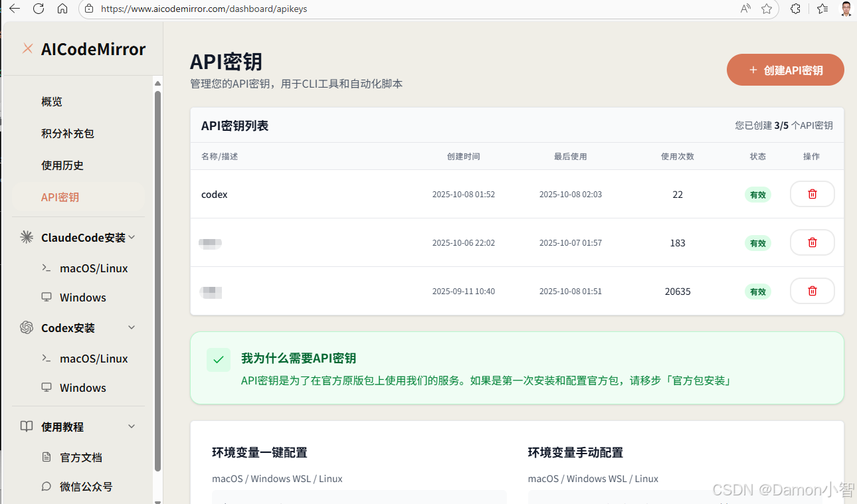The height and width of the screenshot is (504, 857).
Task: Click the usage count 22
Action: [x=678, y=195]
